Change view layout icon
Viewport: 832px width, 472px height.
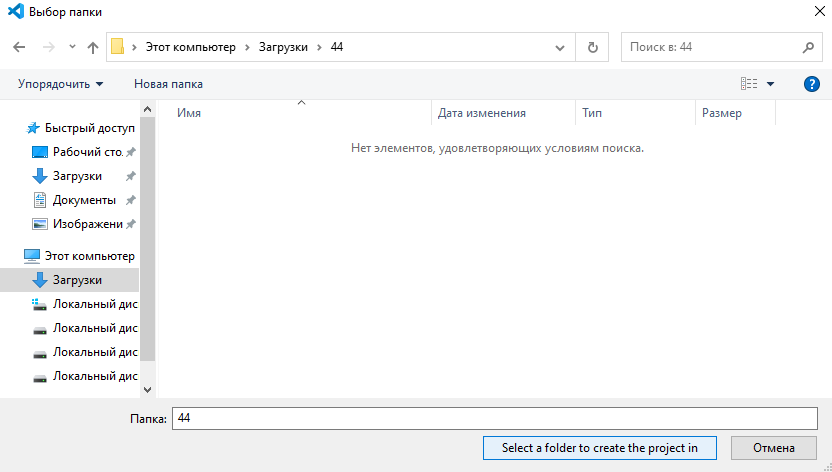(x=749, y=84)
